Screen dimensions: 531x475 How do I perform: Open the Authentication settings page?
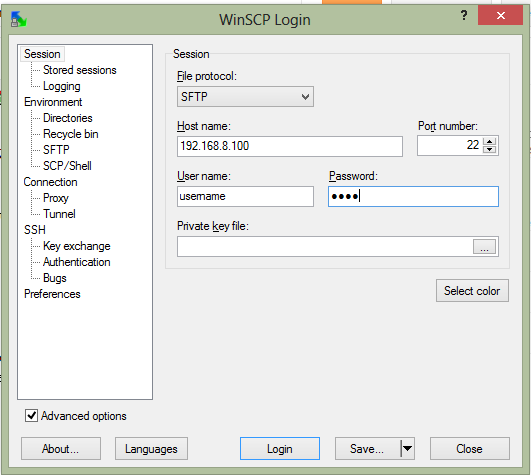click(77, 262)
